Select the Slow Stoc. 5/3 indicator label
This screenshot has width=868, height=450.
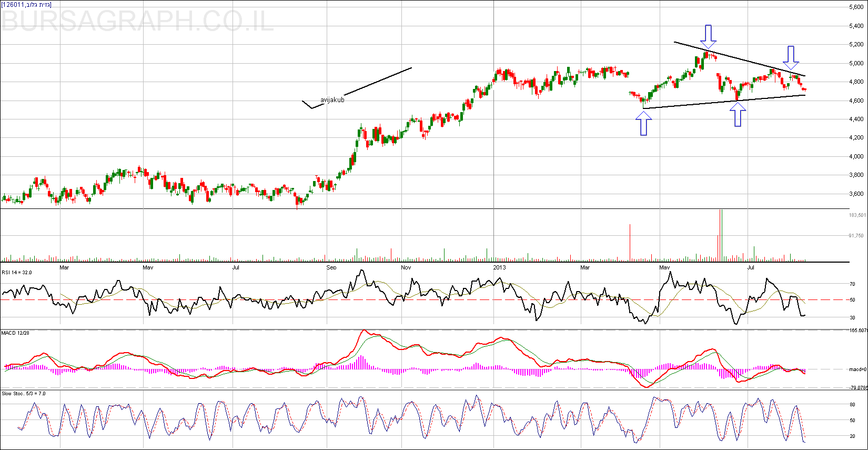click(23, 393)
